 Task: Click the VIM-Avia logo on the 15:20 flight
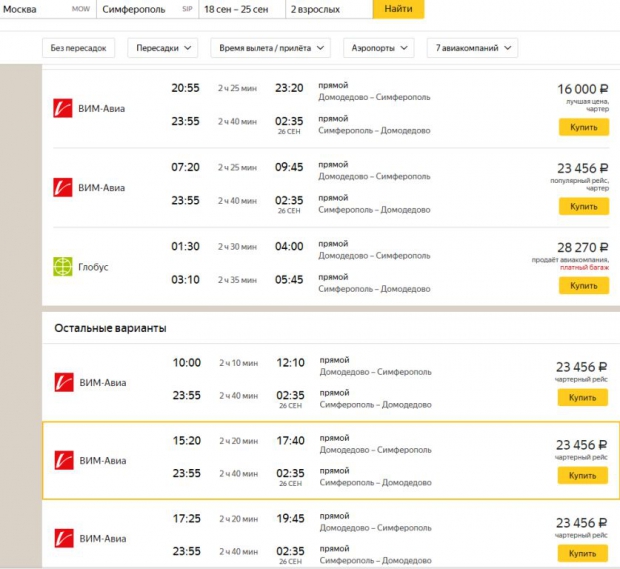(x=63, y=460)
